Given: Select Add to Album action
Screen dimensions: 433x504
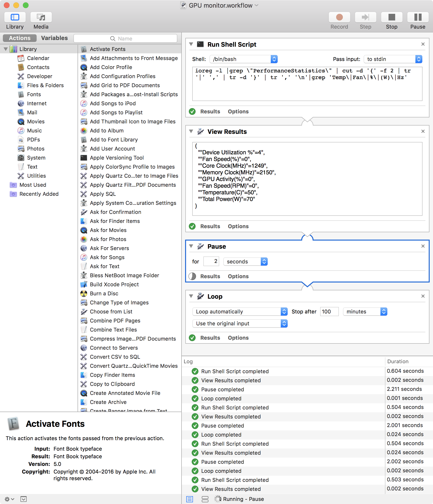Looking at the screenshot, I should tap(130, 131).
